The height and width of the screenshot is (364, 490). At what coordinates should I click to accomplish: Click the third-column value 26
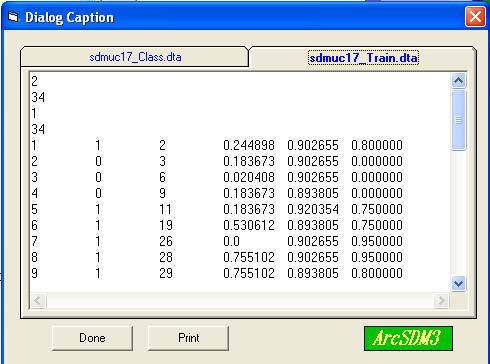click(166, 241)
